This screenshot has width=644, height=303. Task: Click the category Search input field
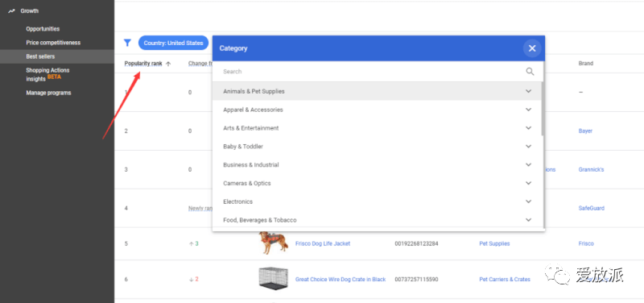point(372,72)
